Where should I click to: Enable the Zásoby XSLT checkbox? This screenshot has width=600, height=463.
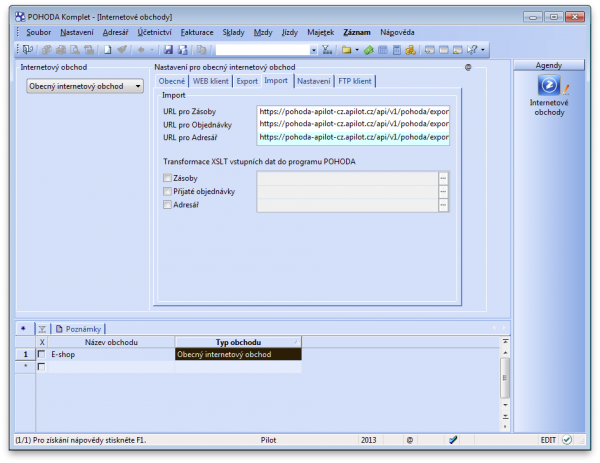click(167, 178)
